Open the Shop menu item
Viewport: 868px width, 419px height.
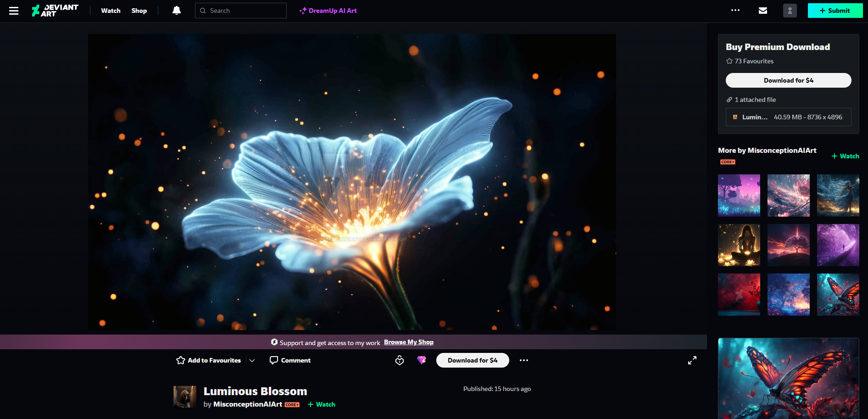[139, 11]
